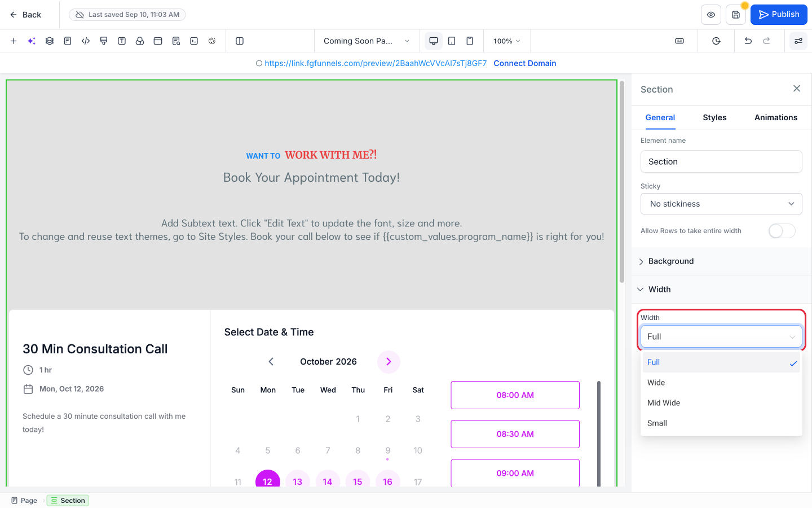Select the Small width option
Image resolution: width=812 pixels, height=508 pixels.
[721, 423]
